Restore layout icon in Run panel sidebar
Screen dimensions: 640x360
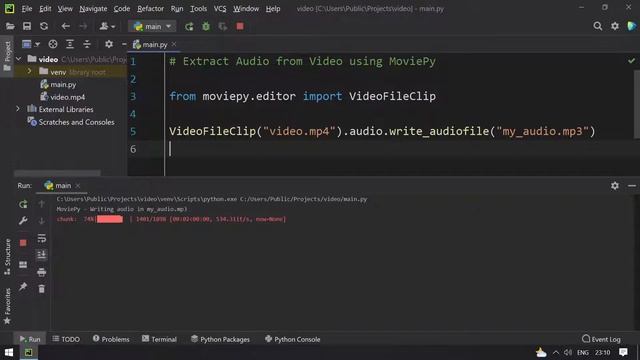(23, 264)
